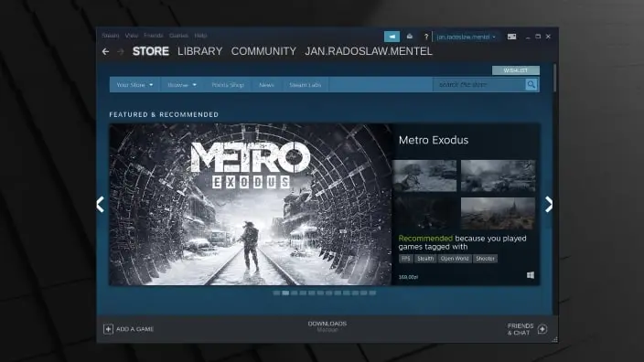Go back with the left arrow
This screenshot has width=644, height=362.
click(x=105, y=51)
